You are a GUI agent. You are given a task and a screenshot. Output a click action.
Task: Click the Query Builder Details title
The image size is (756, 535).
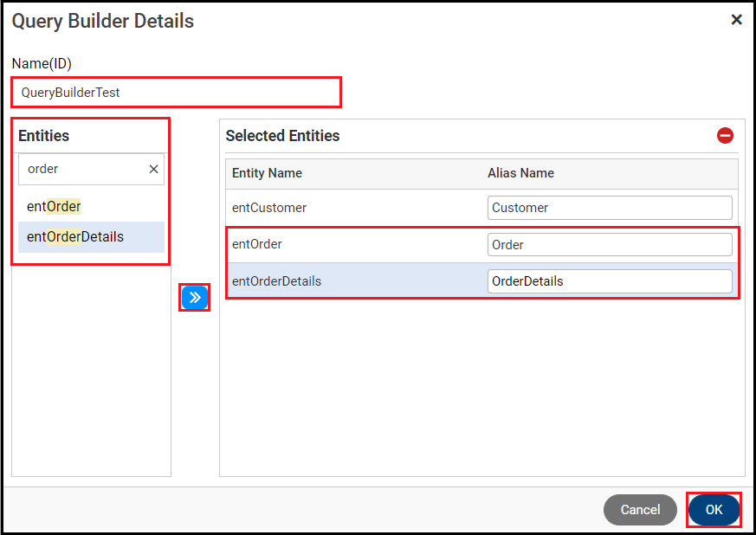[103, 21]
